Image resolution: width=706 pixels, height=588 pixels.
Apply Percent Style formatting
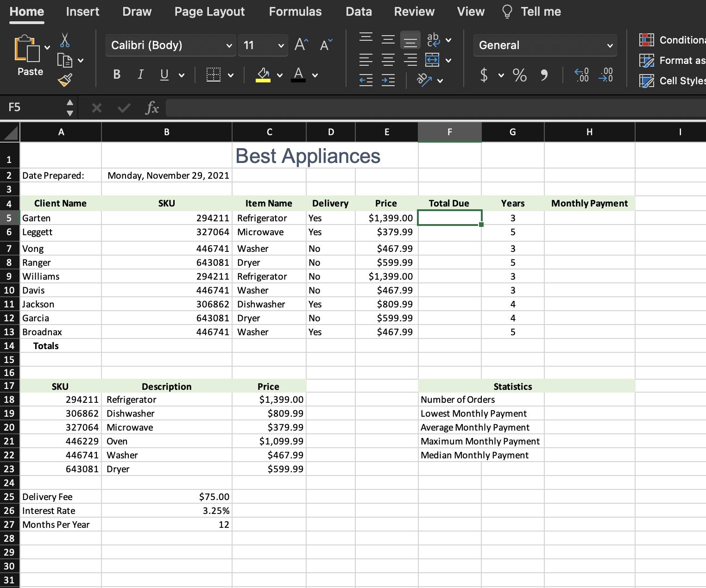point(519,75)
